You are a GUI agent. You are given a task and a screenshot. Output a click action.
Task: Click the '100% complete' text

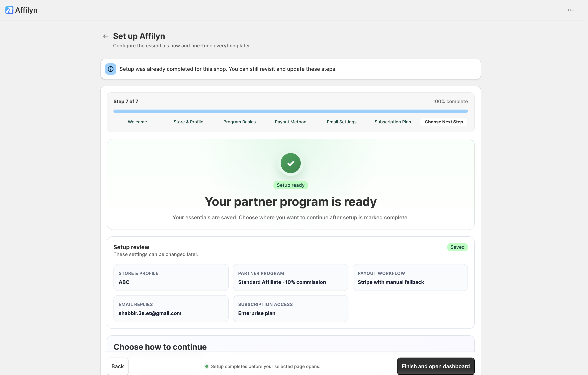[450, 102]
